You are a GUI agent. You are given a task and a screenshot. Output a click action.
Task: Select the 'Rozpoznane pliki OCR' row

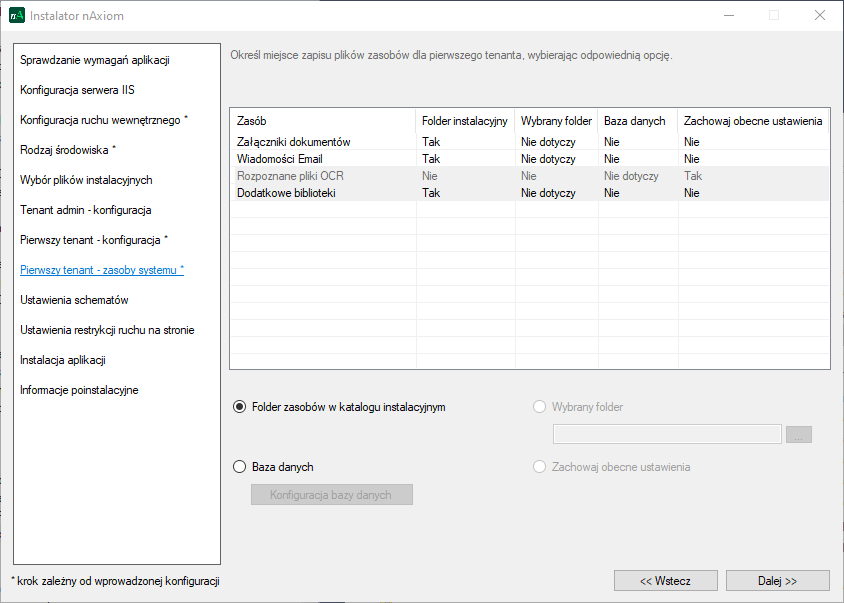(530, 176)
